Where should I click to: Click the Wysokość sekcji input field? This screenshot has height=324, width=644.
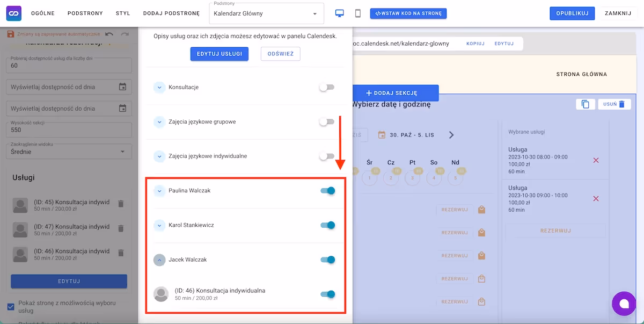tap(69, 130)
